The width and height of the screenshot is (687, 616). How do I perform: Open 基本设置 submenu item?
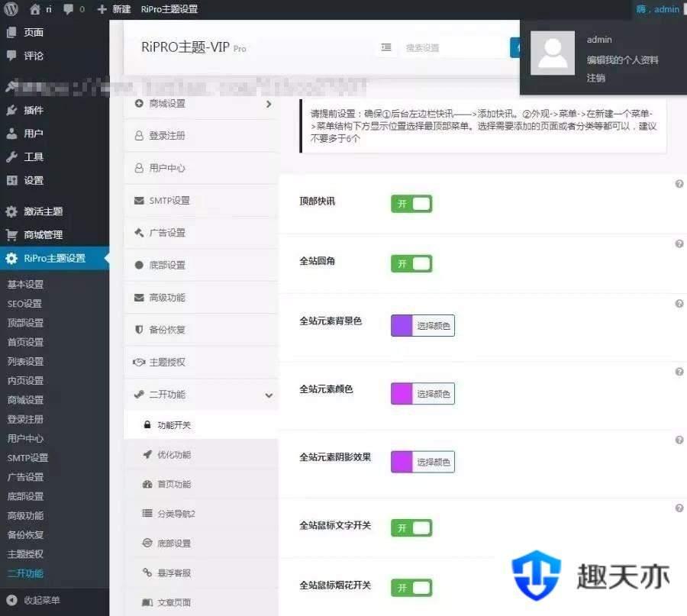(25, 285)
